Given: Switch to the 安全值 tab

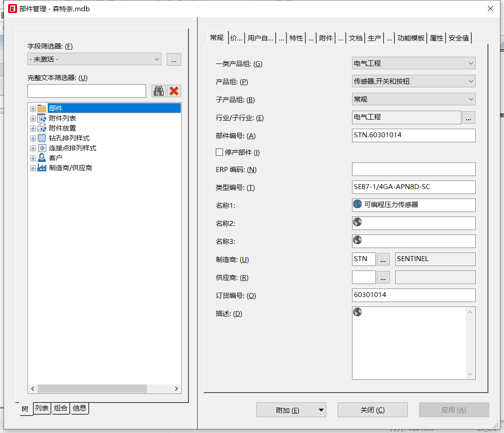Looking at the screenshot, I should coord(459,38).
